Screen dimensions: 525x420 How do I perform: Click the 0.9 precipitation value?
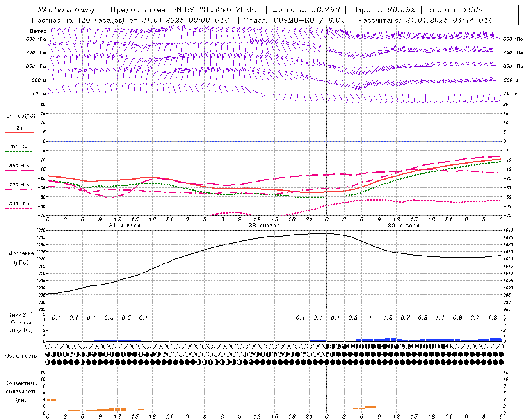coord(457,317)
